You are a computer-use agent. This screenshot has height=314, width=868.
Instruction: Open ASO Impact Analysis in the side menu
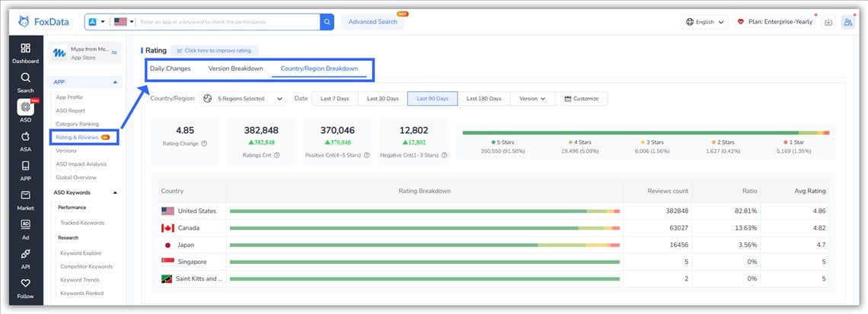pos(81,163)
